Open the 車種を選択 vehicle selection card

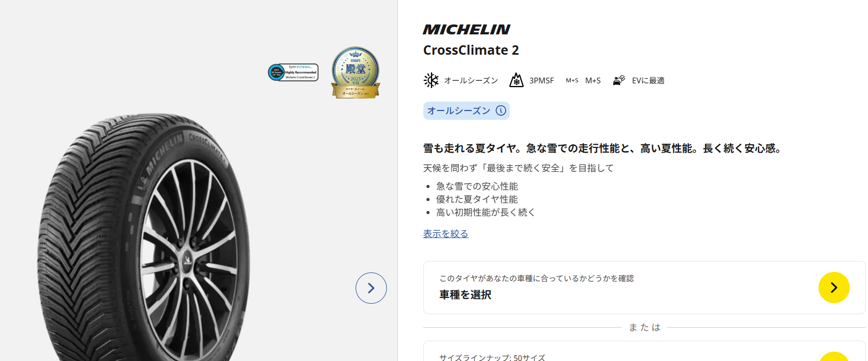pos(644,288)
